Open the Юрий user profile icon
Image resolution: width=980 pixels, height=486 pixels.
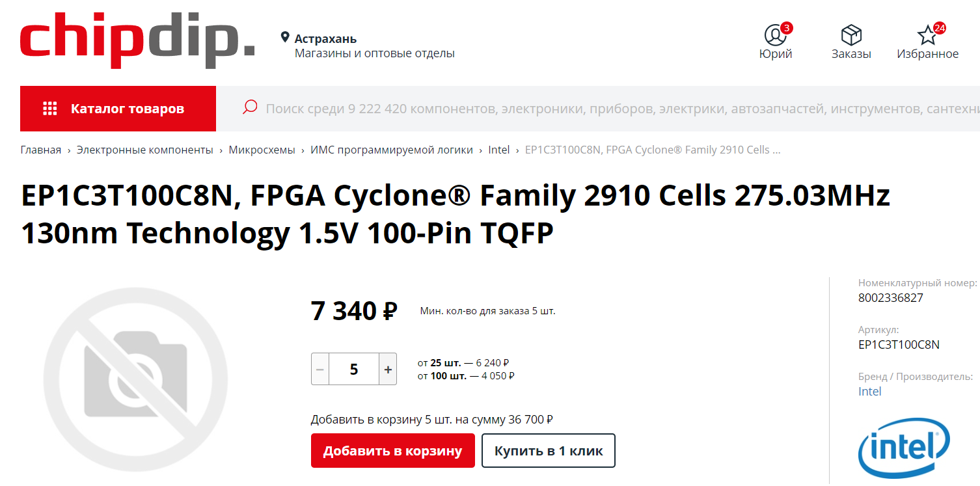(x=775, y=34)
